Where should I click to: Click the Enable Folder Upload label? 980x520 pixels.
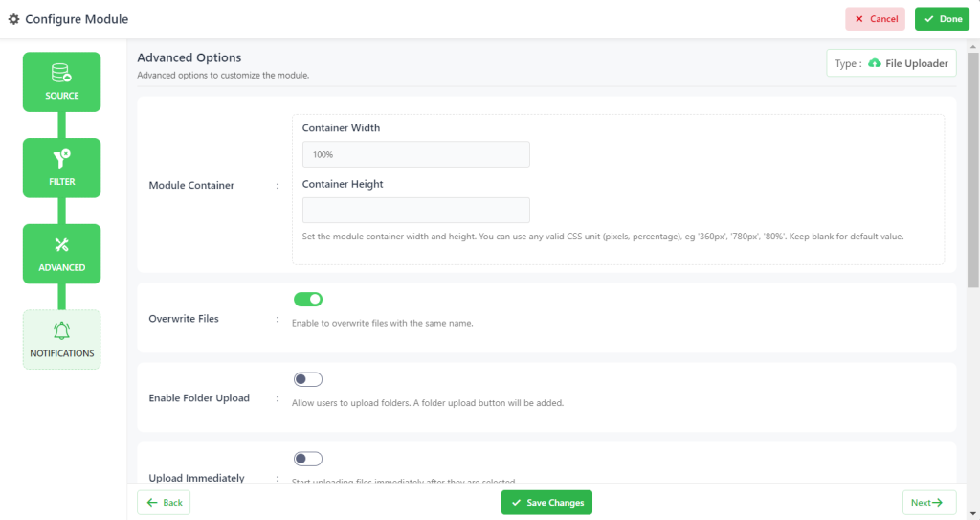pos(199,398)
